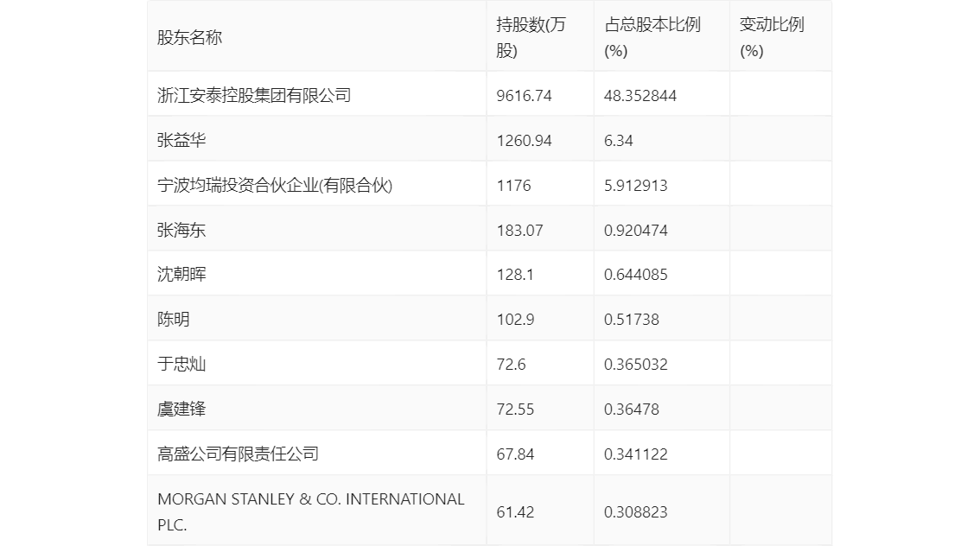Select the percentage 0.341122

coord(636,454)
